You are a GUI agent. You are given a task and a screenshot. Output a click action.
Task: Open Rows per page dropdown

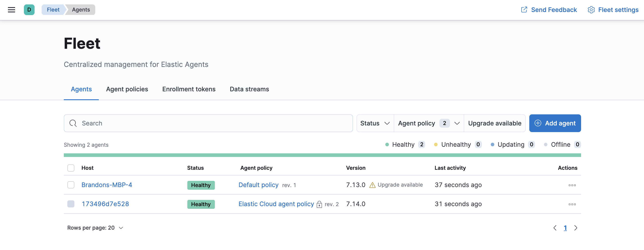pyautogui.click(x=95, y=228)
